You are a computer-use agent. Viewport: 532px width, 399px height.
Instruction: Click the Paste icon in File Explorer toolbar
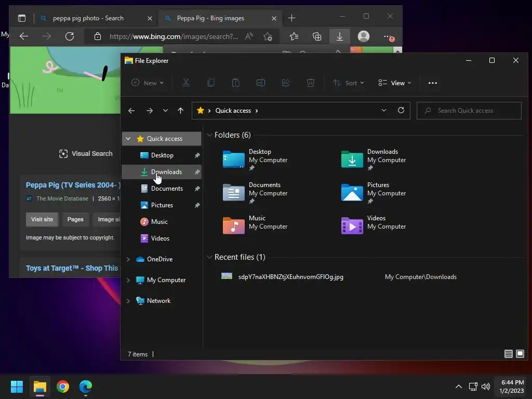tap(236, 83)
